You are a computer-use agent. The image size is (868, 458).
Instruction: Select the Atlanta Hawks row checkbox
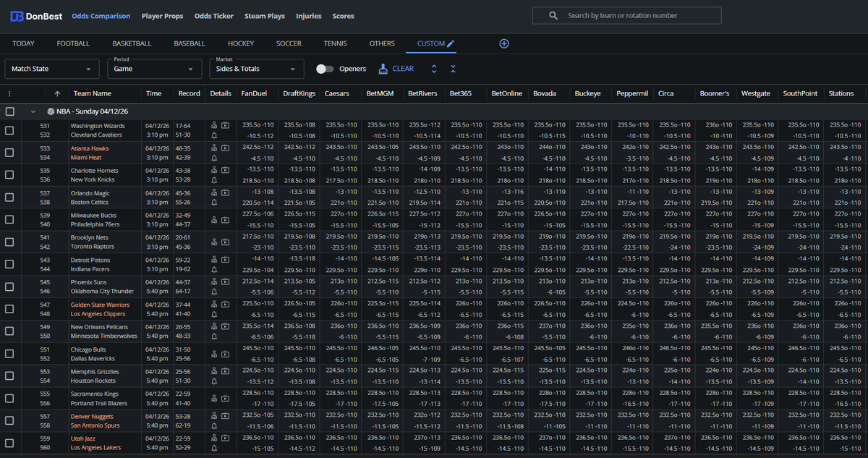point(9,153)
